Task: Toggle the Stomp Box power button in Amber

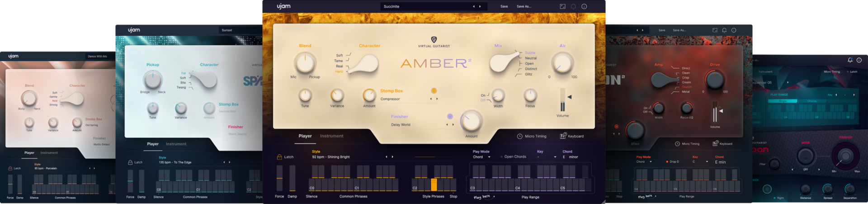Action: click(434, 91)
